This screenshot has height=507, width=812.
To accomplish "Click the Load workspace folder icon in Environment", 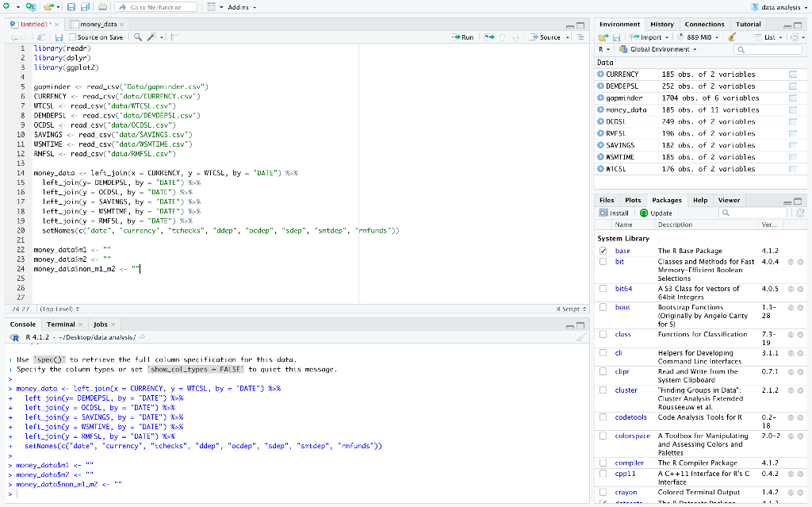I will 604,37.
